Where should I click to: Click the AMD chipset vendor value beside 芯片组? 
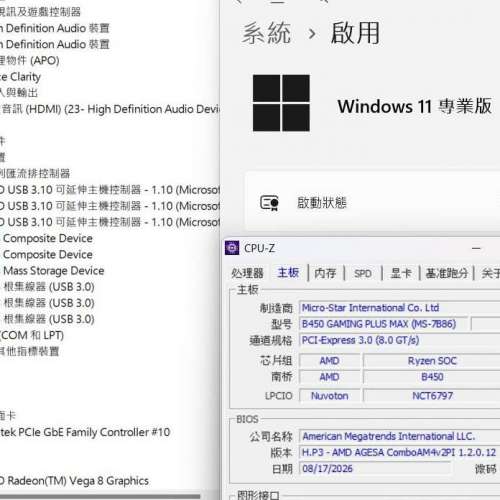click(x=330, y=361)
